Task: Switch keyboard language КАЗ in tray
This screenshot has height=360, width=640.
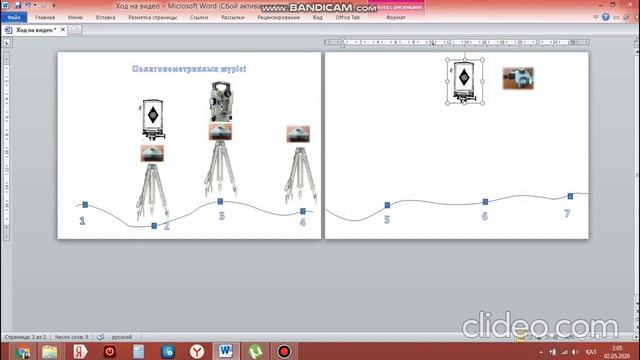Action: pyautogui.click(x=591, y=352)
